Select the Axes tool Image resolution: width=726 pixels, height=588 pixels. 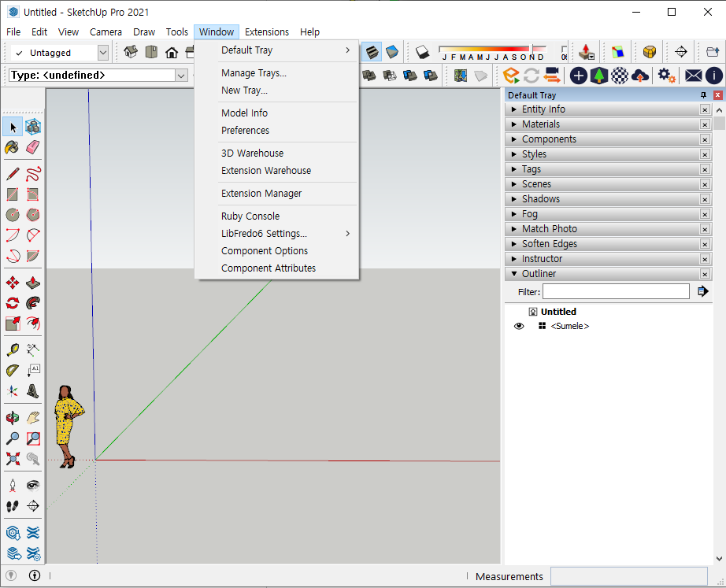coord(13,391)
